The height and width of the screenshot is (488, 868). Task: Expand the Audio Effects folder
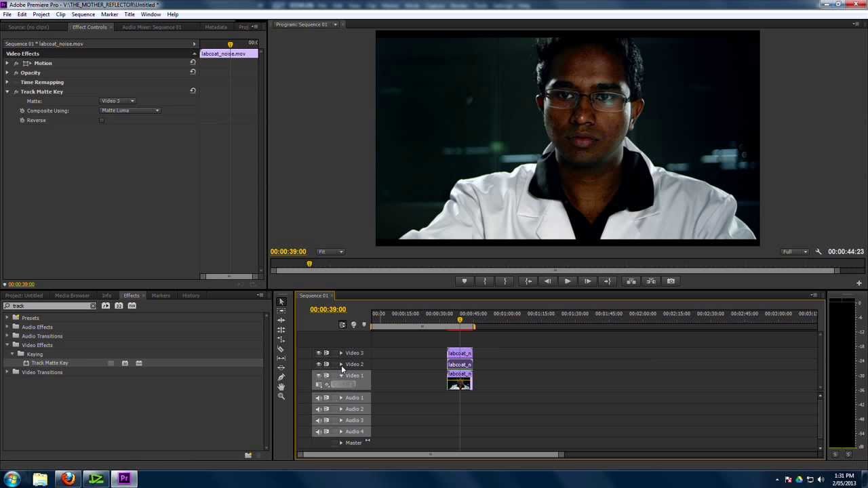[x=7, y=327]
